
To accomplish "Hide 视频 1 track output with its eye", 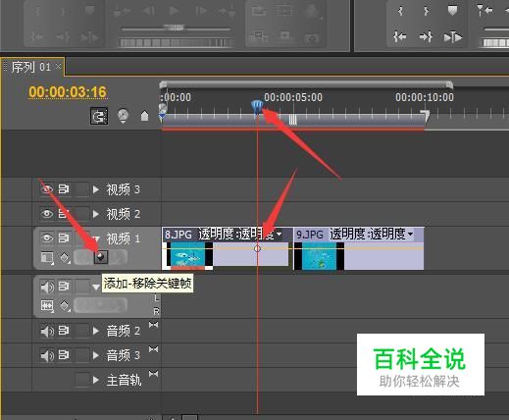I will (x=47, y=237).
